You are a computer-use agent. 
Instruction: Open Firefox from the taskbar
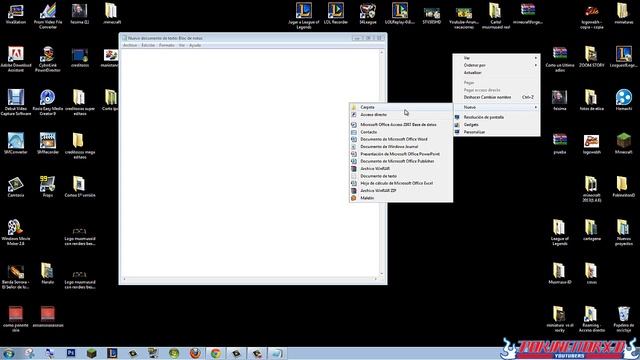point(195,353)
